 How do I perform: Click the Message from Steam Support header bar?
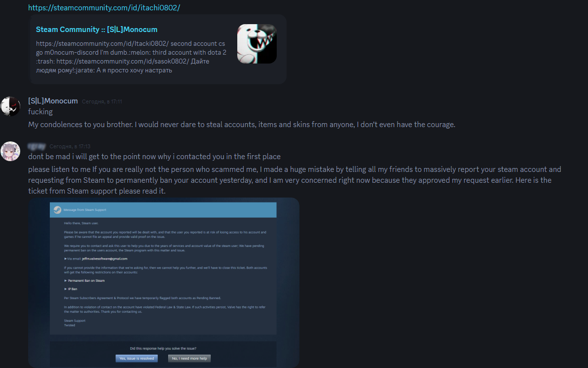(163, 210)
